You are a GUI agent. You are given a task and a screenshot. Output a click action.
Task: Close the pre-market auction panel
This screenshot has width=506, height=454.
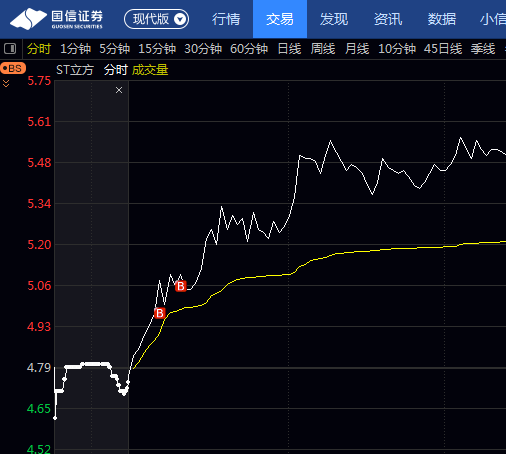tap(119, 90)
